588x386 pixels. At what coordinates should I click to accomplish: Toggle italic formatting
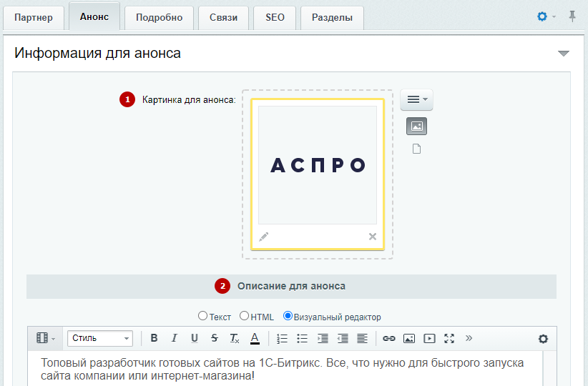point(174,338)
